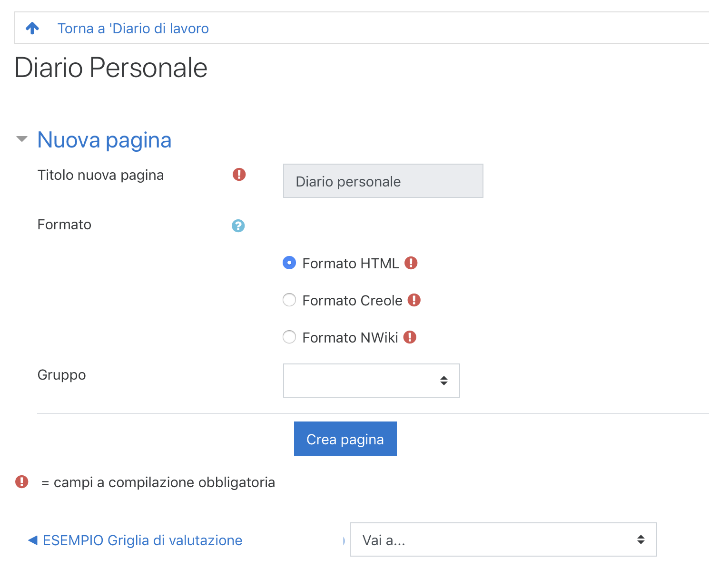Go back via Torna a 'Diario di lavoro link
709x588 pixels.
coord(133,29)
